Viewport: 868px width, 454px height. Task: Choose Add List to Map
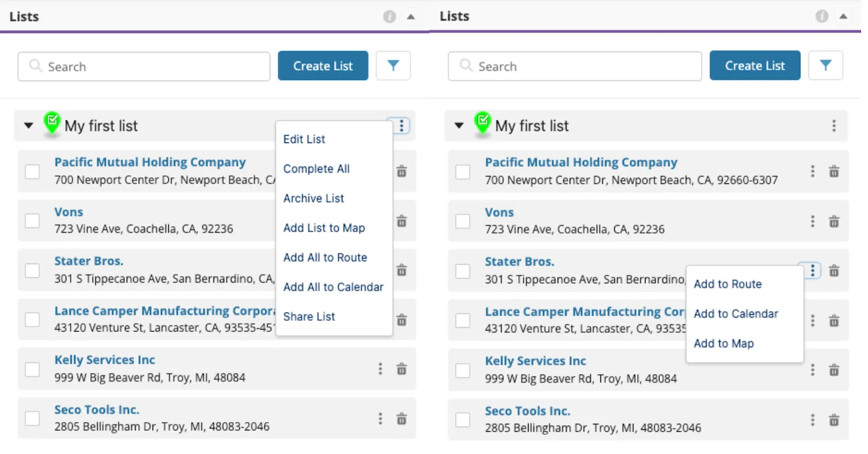(324, 228)
